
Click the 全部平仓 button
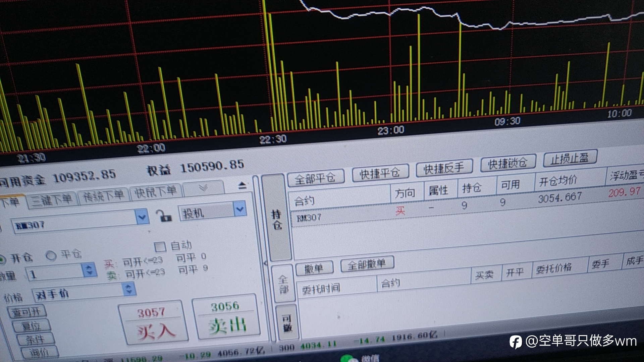point(315,178)
